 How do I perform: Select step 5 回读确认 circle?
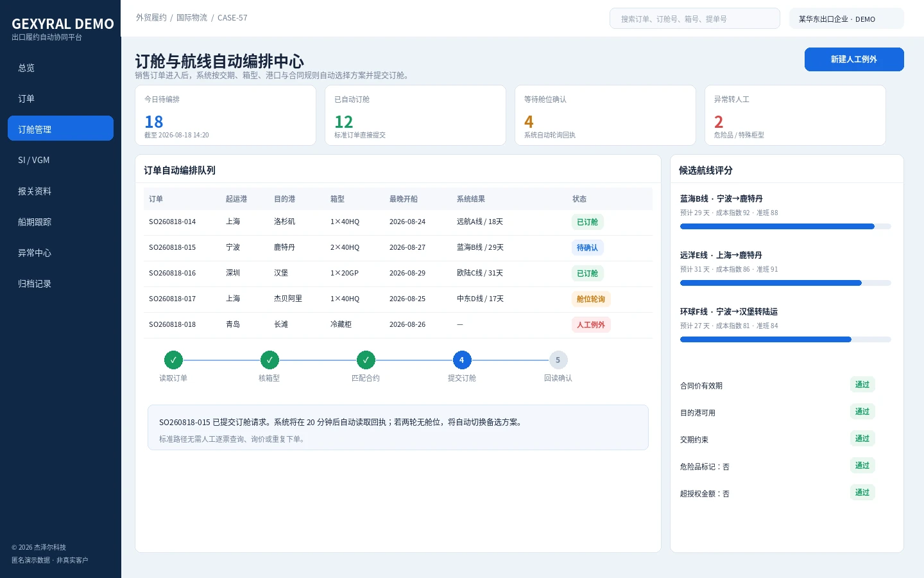[558, 360]
